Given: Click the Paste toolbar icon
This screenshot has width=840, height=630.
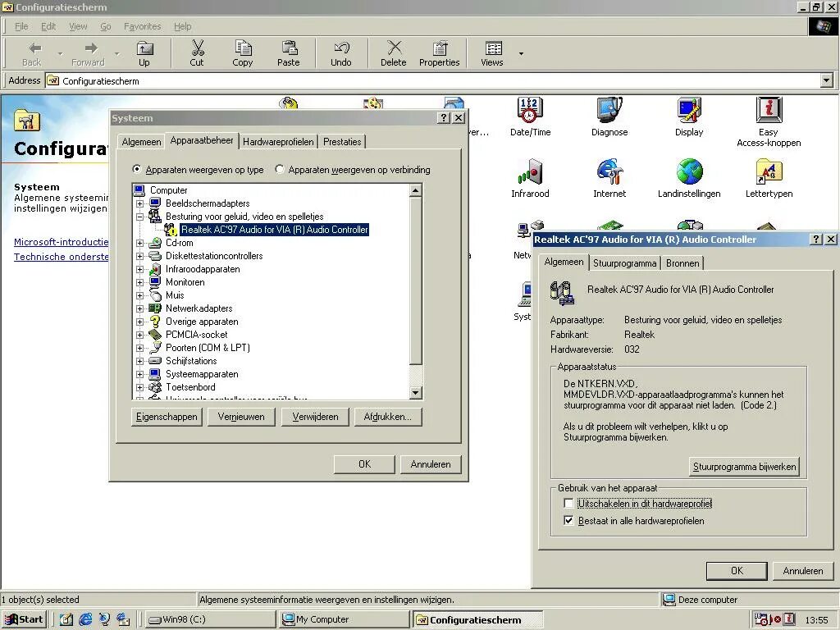Looking at the screenshot, I should tap(288, 53).
